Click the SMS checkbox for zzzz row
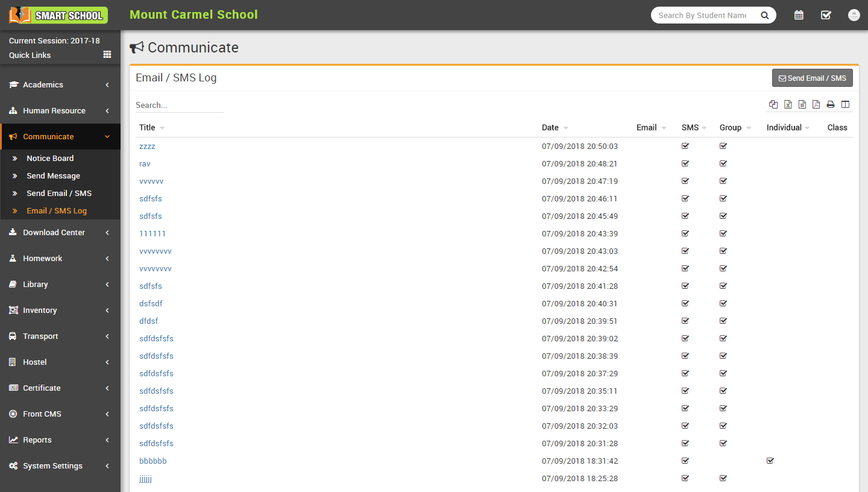The width and height of the screenshot is (868, 492). [x=685, y=146]
